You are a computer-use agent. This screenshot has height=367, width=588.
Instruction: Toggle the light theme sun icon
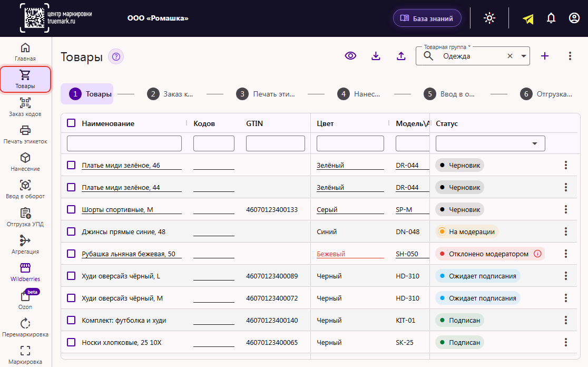(x=489, y=18)
